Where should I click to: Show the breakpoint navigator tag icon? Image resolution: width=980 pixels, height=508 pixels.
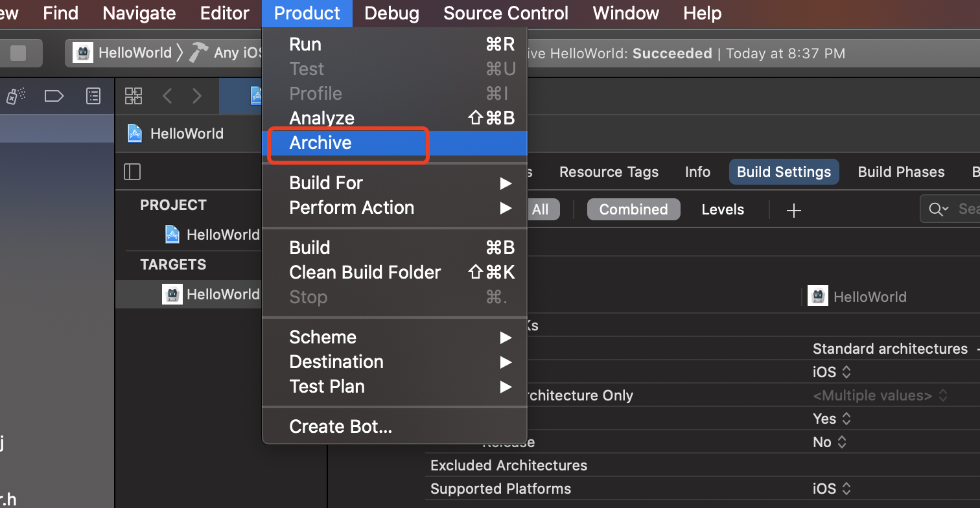[54, 97]
